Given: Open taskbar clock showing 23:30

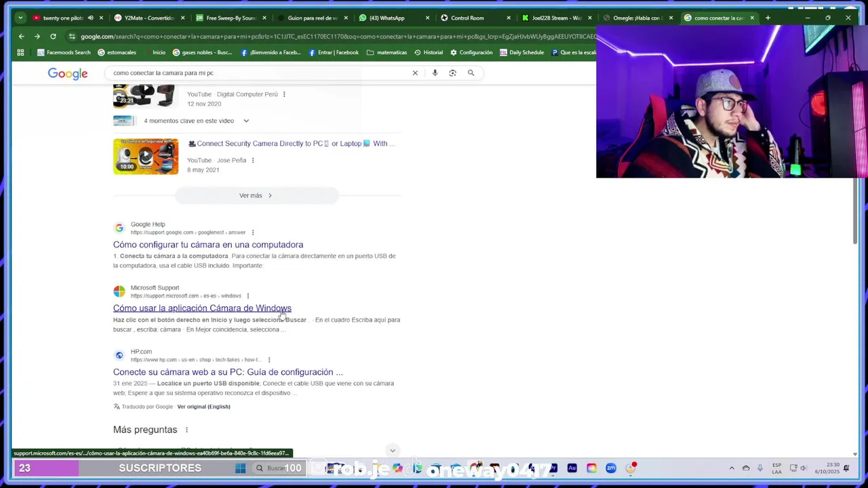Looking at the screenshot, I should [827, 468].
